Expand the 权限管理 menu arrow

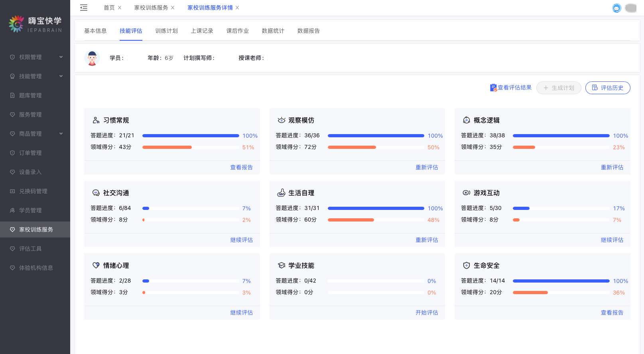coord(61,57)
